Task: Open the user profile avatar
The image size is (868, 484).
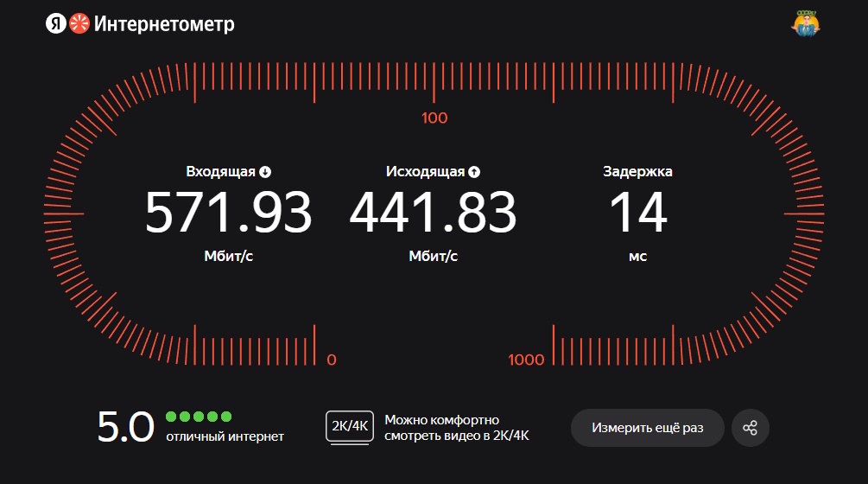Action: (806, 24)
